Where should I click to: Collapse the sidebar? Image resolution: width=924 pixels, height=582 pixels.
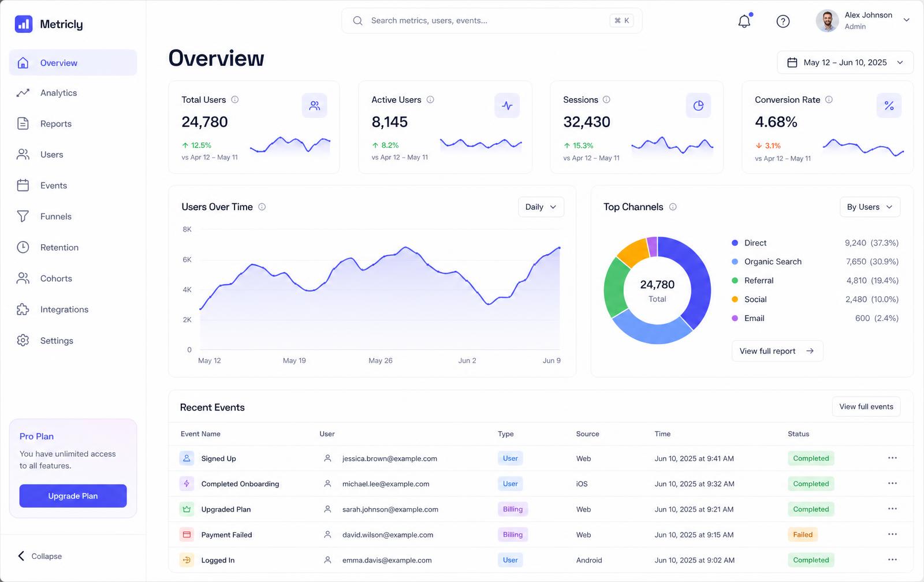click(40, 556)
